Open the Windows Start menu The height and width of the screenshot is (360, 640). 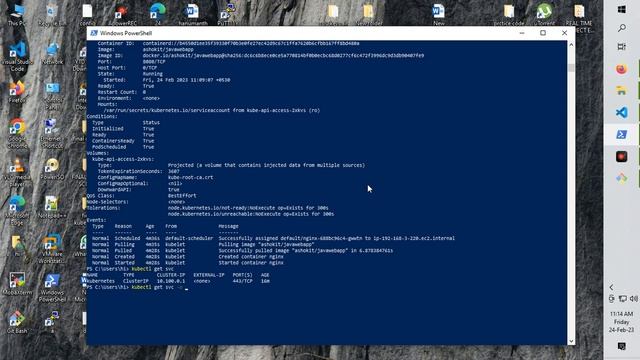click(x=622, y=9)
